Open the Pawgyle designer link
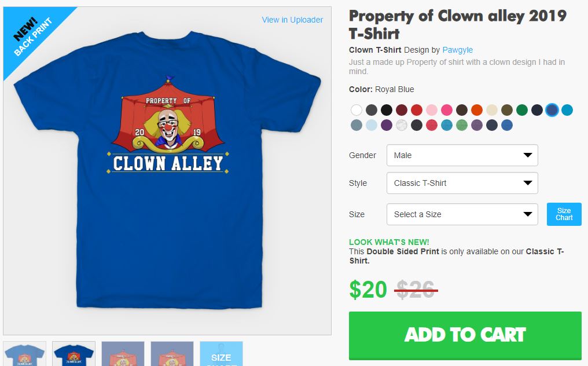 (x=458, y=50)
